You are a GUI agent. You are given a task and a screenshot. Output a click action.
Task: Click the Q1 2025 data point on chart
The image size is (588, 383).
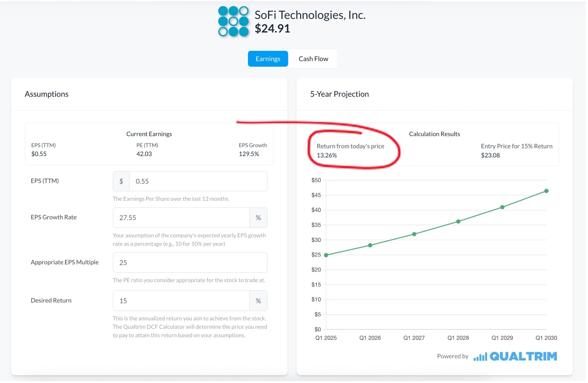click(326, 255)
